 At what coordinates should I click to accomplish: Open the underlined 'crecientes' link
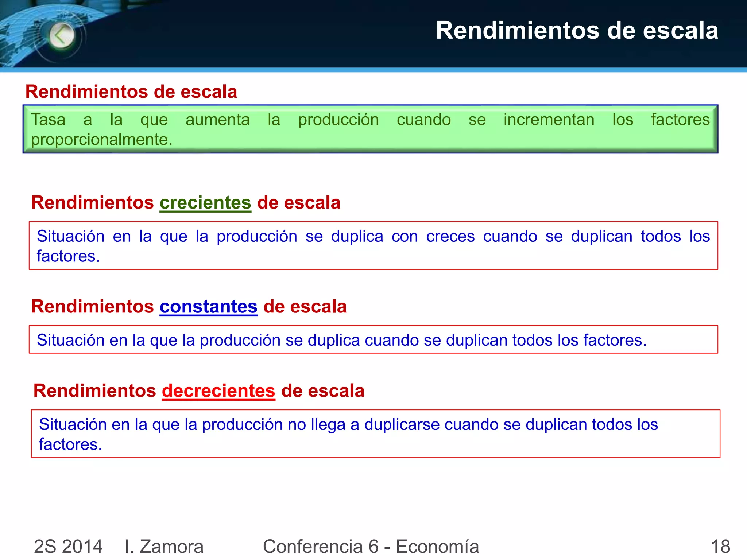point(205,203)
